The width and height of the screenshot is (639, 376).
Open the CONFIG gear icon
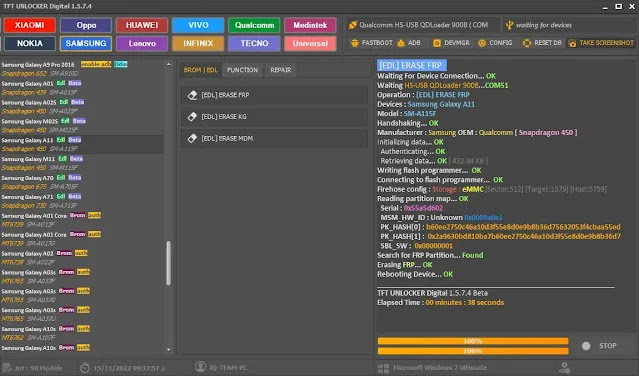pos(482,43)
